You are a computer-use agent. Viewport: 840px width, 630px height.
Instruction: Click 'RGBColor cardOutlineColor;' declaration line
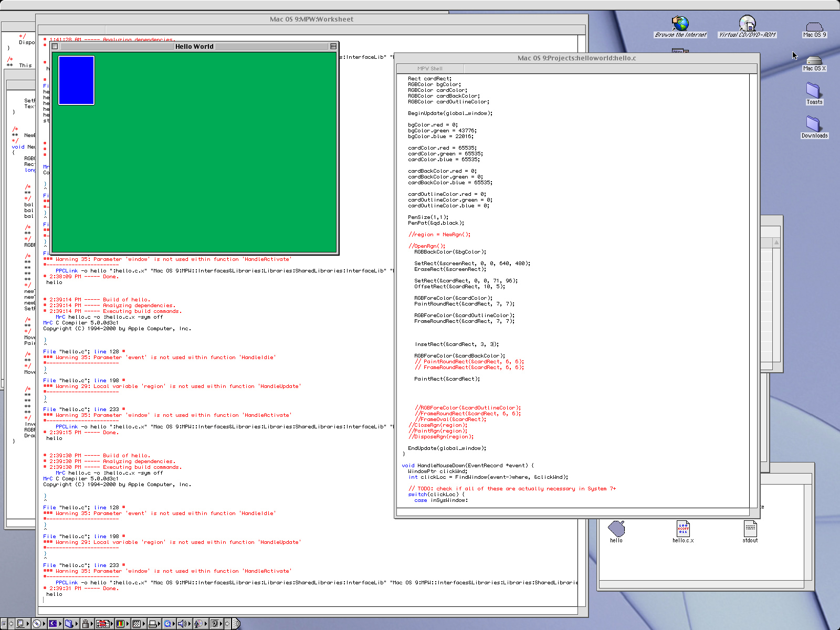(448, 102)
